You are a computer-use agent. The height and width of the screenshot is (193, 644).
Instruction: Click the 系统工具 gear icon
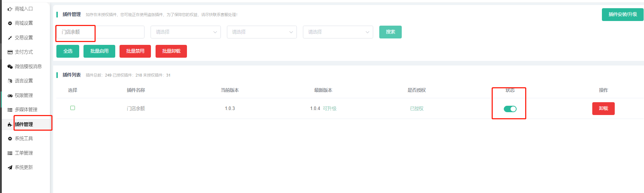(10, 139)
